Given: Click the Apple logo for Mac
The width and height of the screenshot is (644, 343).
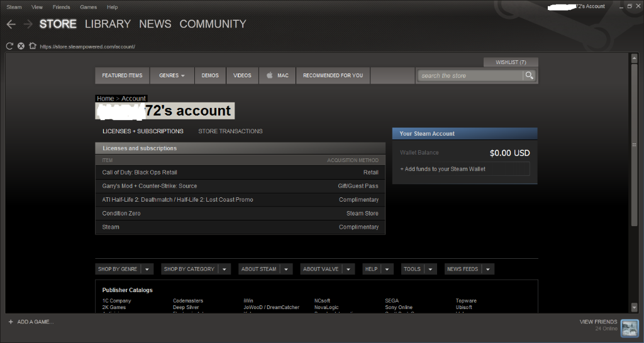Looking at the screenshot, I should pos(269,75).
